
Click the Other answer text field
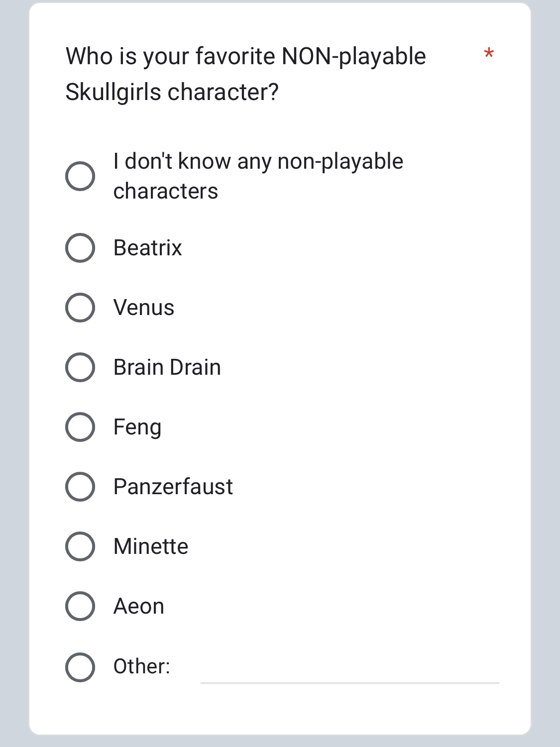coord(349,669)
